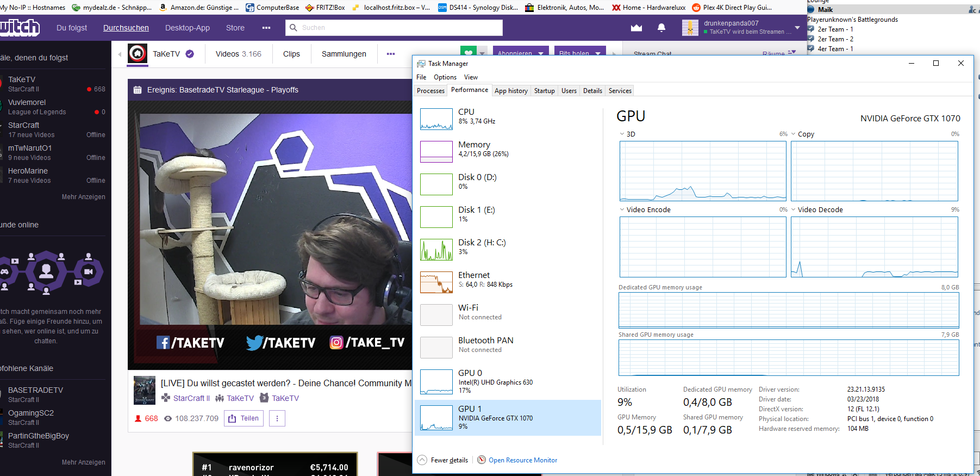The width and height of the screenshot is (980, 476).
Task: Open Plex 4K Direct Play bookmark
Action: click(x=732, y=8)
